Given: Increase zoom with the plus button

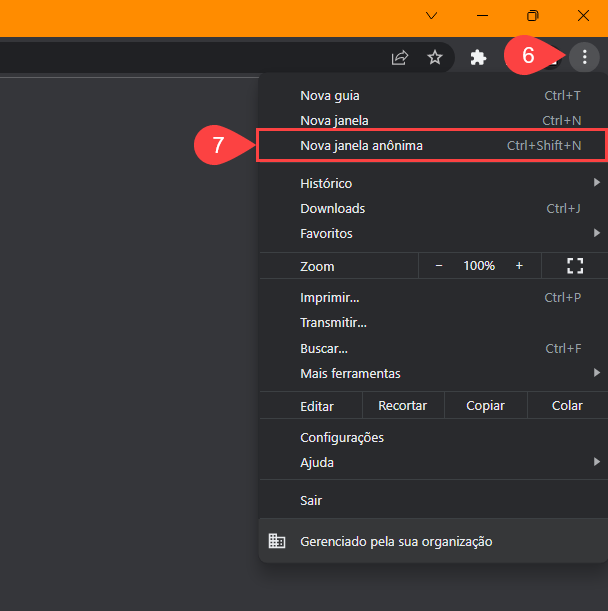Looking at the screenshot, I should coord(519,266).
